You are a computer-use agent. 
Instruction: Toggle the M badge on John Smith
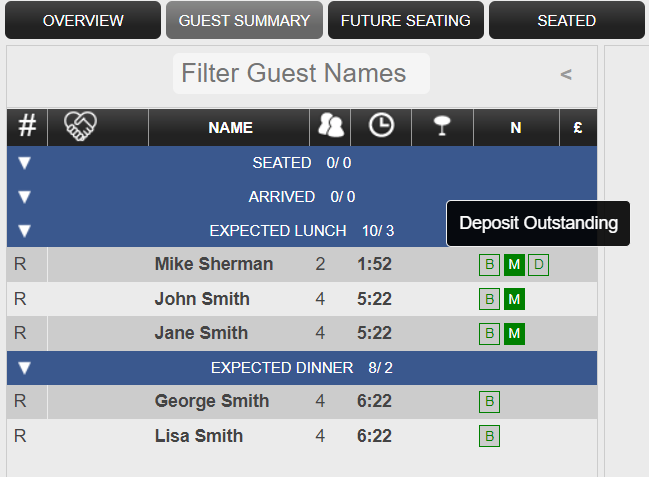pos(514,299)
